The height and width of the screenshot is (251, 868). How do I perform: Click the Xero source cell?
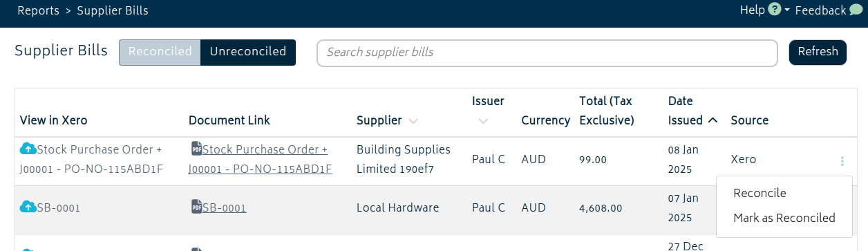(x=744, y=160)
